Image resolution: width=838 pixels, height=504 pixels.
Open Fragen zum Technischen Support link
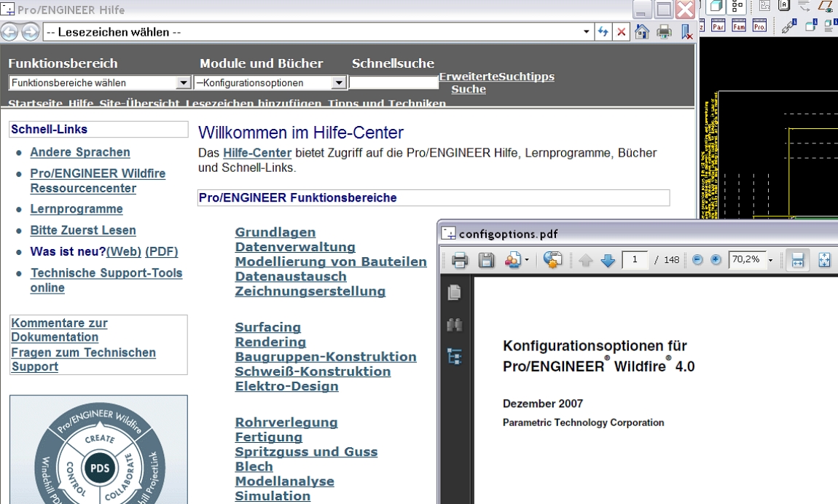tap(83, 359)
